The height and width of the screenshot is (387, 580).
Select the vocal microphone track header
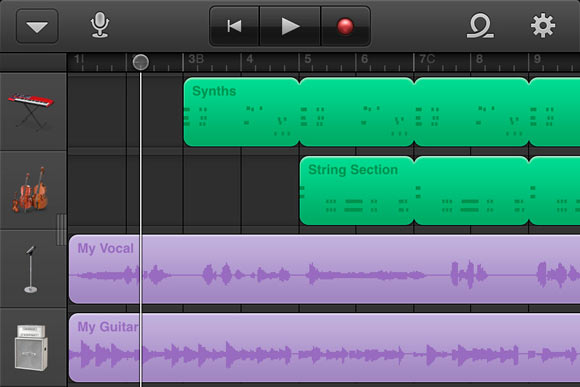click(x=33, y=269)
